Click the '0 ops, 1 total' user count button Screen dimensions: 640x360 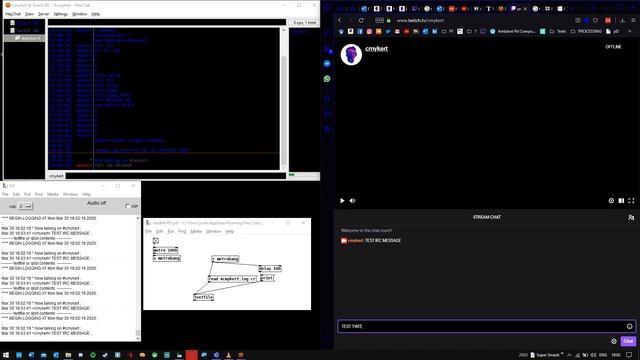pyautogui.click(x=304, y=22)
